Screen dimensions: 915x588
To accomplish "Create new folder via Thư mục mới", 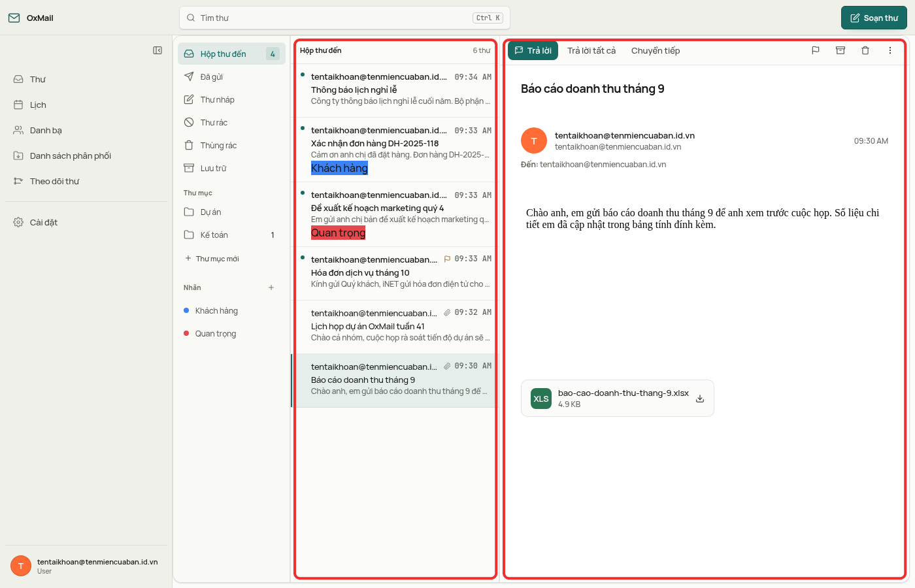I will pos(212,259).
